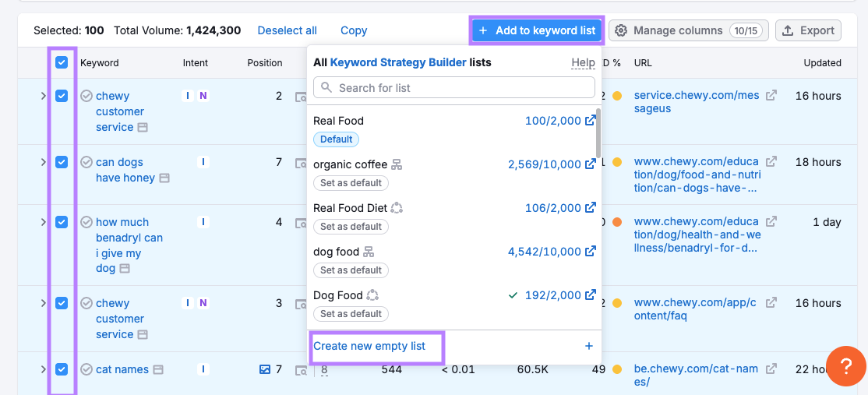868x395 pixels.
Task: Click verified check icon beside how much benadryl
Action: point(86,222)
